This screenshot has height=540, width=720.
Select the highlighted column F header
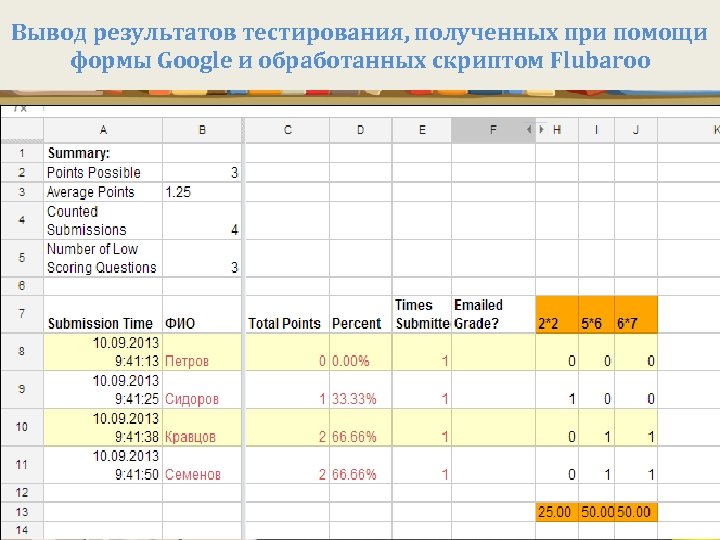[x=493, y=130]
